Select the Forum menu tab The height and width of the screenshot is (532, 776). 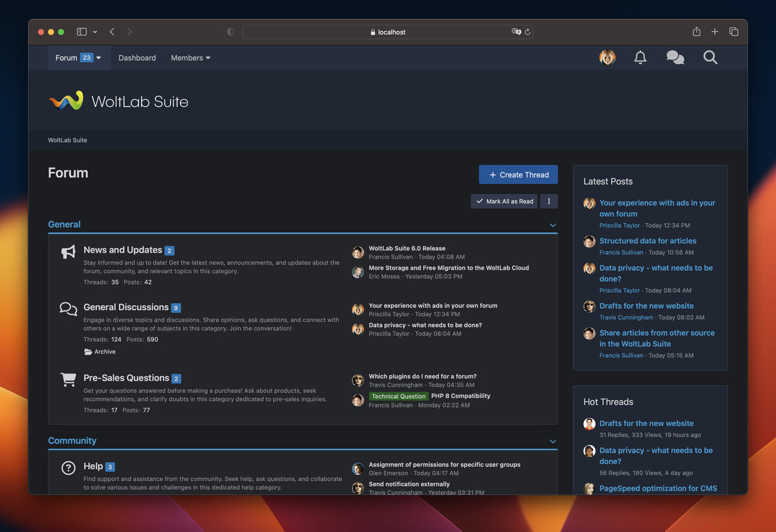click(x=78, y=58)
